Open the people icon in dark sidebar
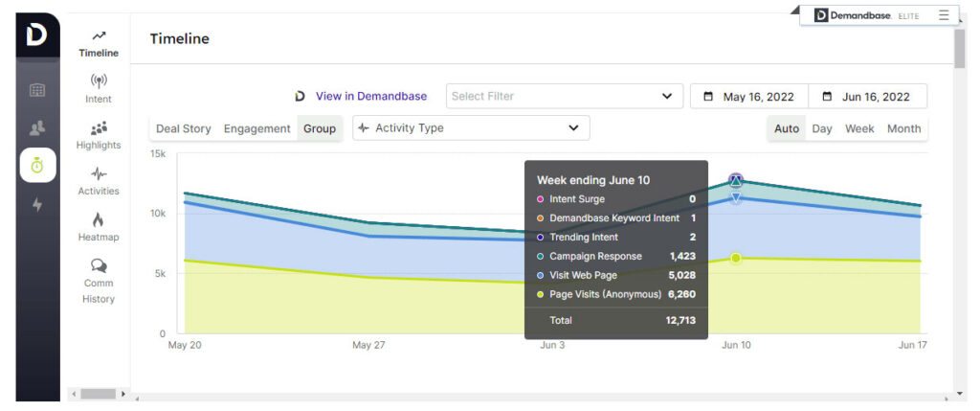The height and width of the screenshot is (411, 980). tap(37, 127)
